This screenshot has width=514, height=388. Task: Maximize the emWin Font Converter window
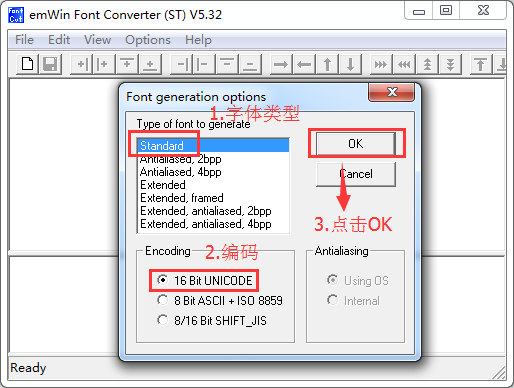[x=446, y=10]
